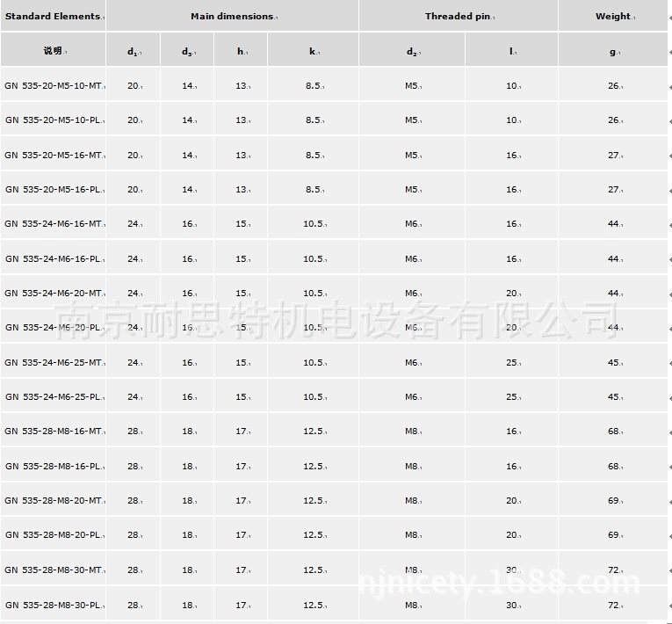Select the GN 535-24-M6-16-MT row label

54,224
